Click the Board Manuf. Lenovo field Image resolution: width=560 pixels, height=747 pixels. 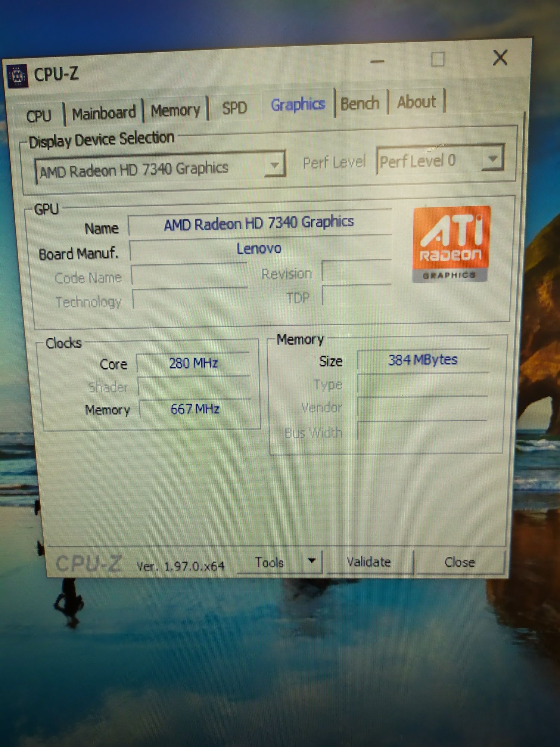[x=260, y=248]
